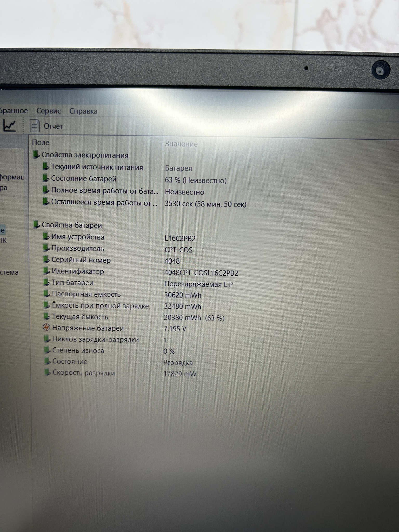The width and height of the screenshot is (399, 532).
Task: Select the Паспортная ёмкость row
Action: click(86, 294)
